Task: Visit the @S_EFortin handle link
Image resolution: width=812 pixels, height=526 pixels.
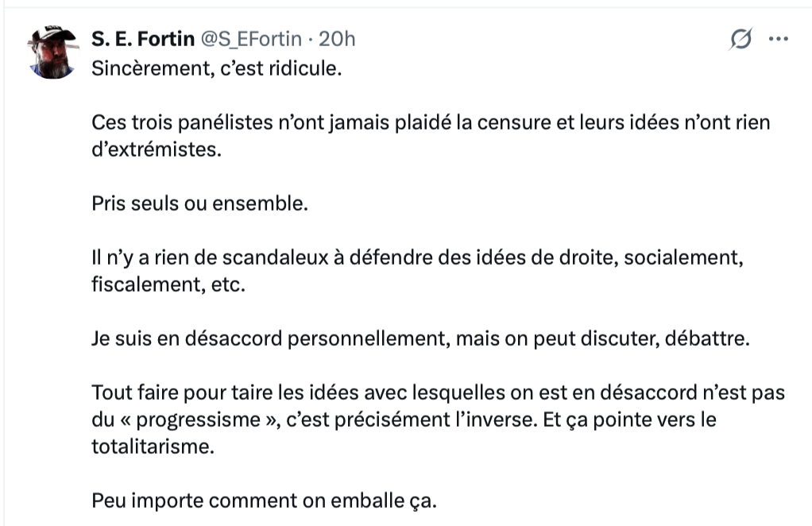Action: point(251,39)
